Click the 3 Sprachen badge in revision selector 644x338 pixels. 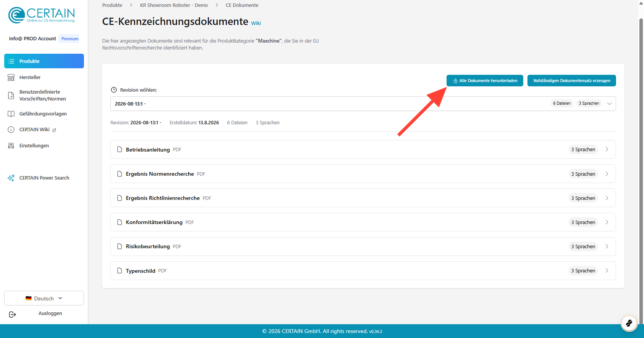589,103
